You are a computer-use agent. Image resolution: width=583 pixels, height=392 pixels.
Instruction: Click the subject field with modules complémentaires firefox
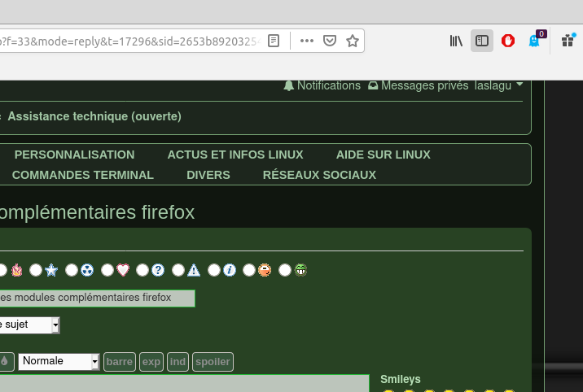[x=98, y=298]
